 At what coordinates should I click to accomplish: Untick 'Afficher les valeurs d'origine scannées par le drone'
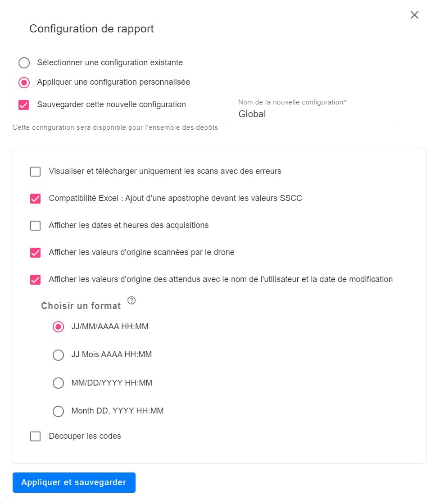pyautogui.click(x=35, y=253)
